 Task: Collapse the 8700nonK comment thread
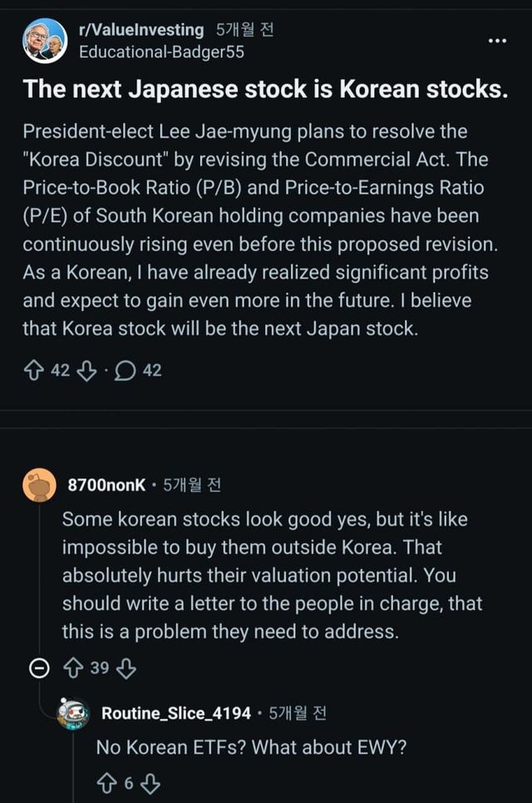point(37,669)
